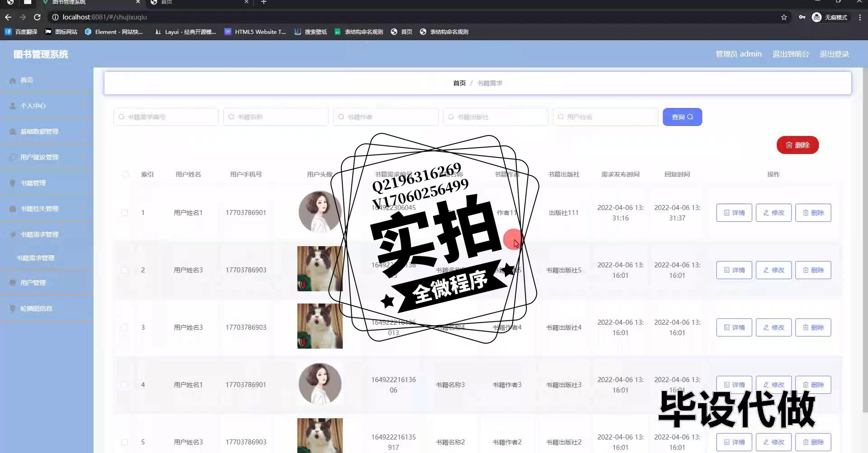Open the 搜索壁纸 bookmark
Viewport: 868px width, 453px height.
(x=311, y=32)
